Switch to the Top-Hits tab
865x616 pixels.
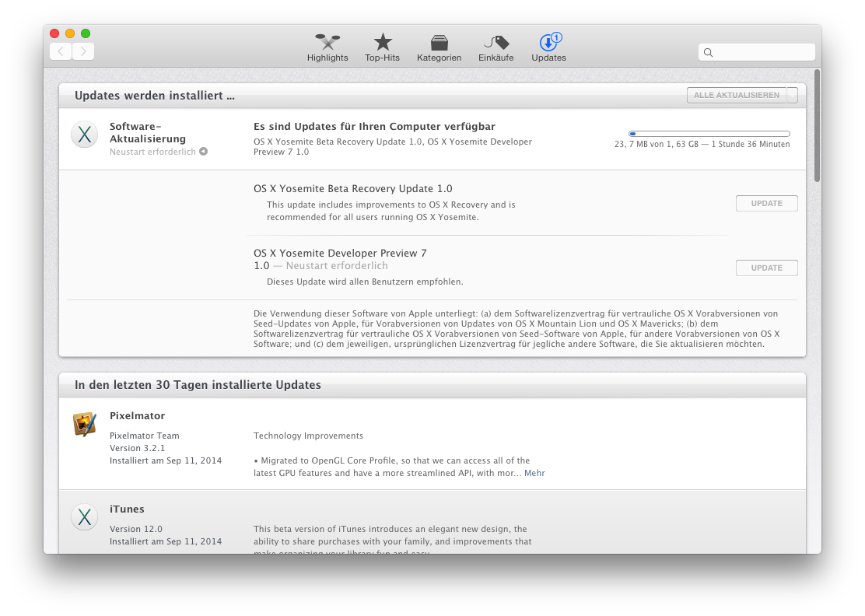[382, 47]
